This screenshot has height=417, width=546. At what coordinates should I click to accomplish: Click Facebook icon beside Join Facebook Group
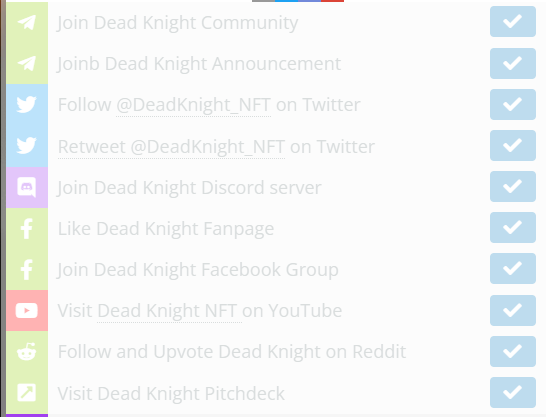(27, 269)
